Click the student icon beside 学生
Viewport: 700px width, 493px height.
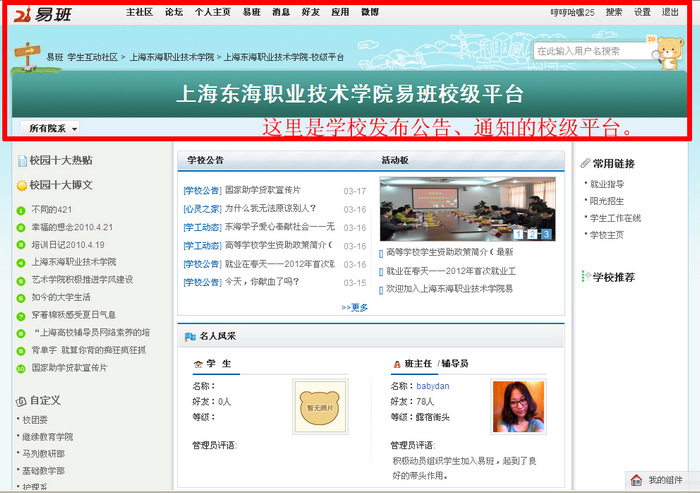tap(198, 364)
